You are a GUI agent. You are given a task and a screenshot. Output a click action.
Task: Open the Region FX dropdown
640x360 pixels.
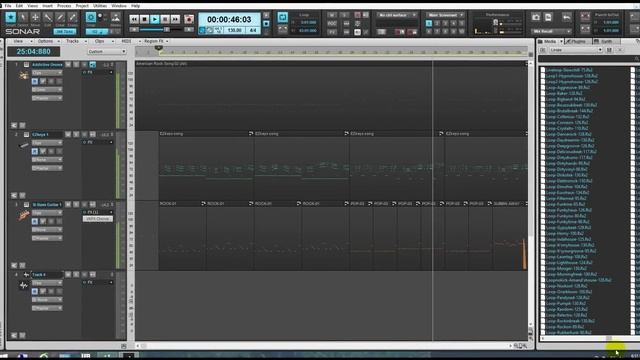pyautogui.click(x=156, y=41)
